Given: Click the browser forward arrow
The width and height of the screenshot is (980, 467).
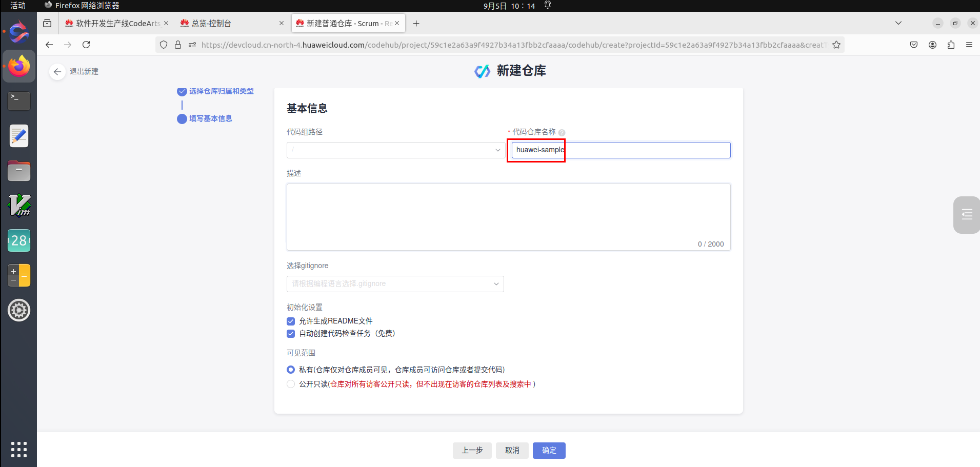Looking at the screenshot, I should pos(68,45).
